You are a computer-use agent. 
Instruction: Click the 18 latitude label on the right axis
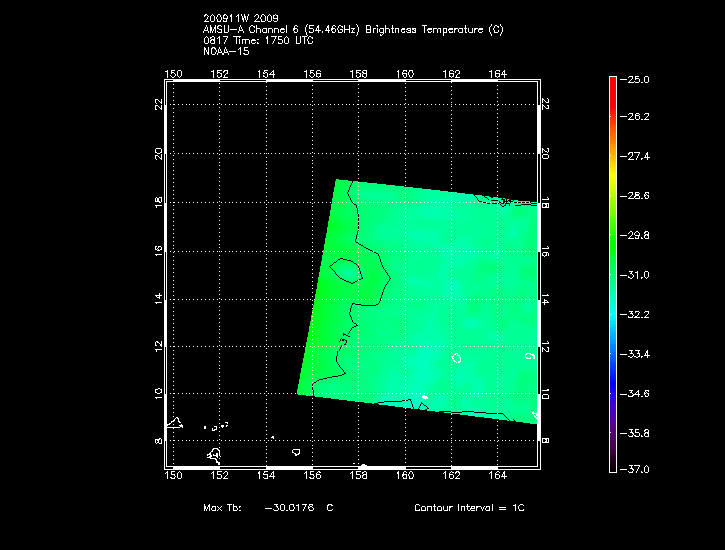click(x=545, y=203)
